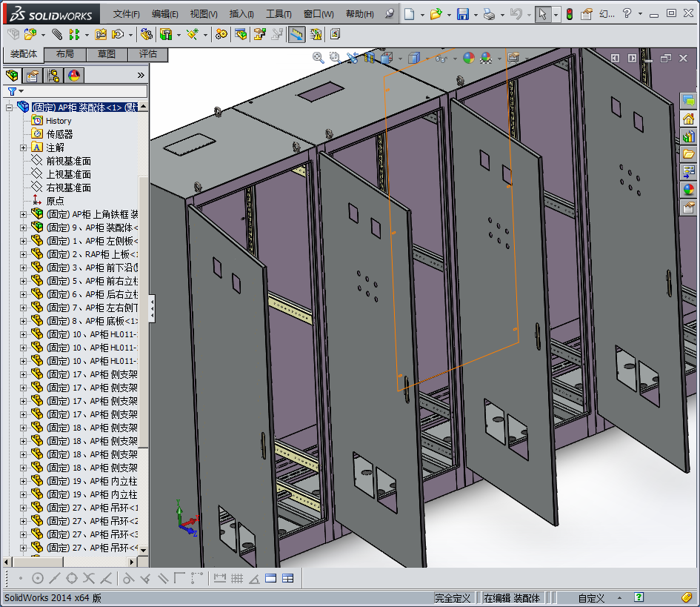Open the Section View tool
Screen dimensions: 700x607
[x=368, y=58]
